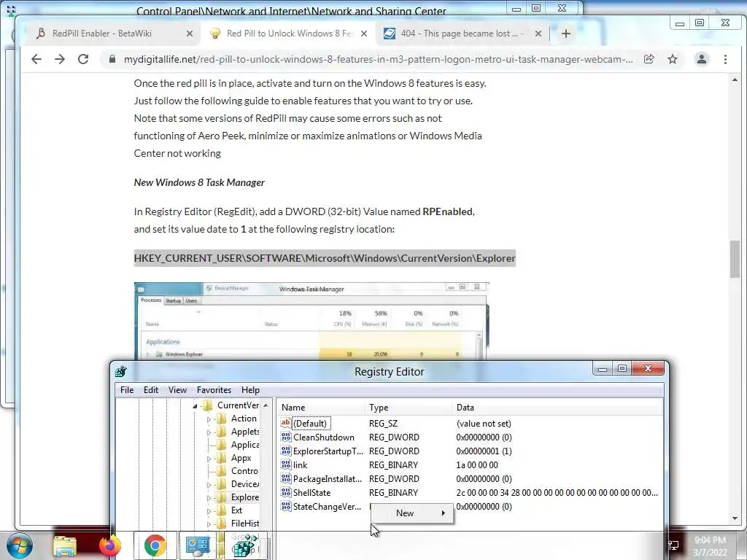Screen dimensions: 747x560
Task: Open the View menu in Registry Editor
Action: (177, 390)
